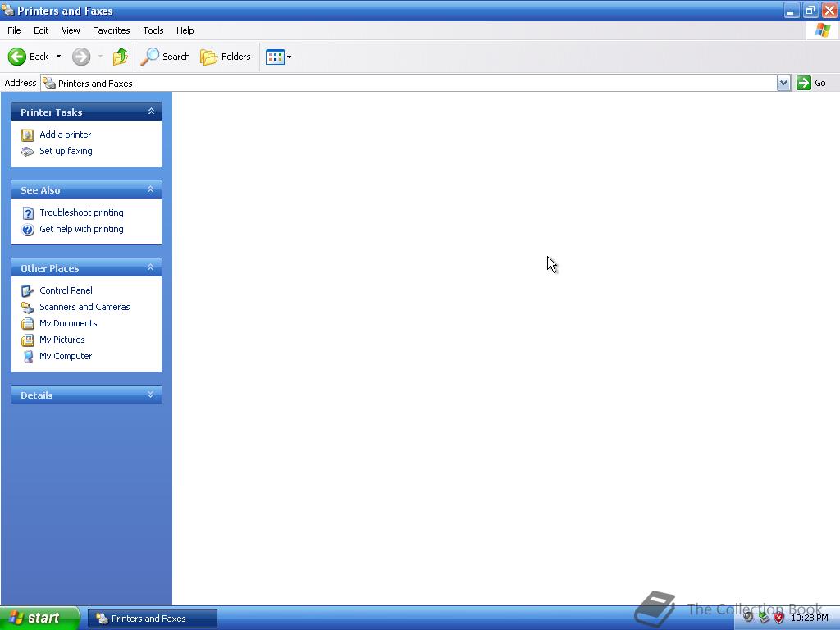The height and width of the screenshot is (630, 840).
Task: Open the Help menu
Action: point(185,30)
